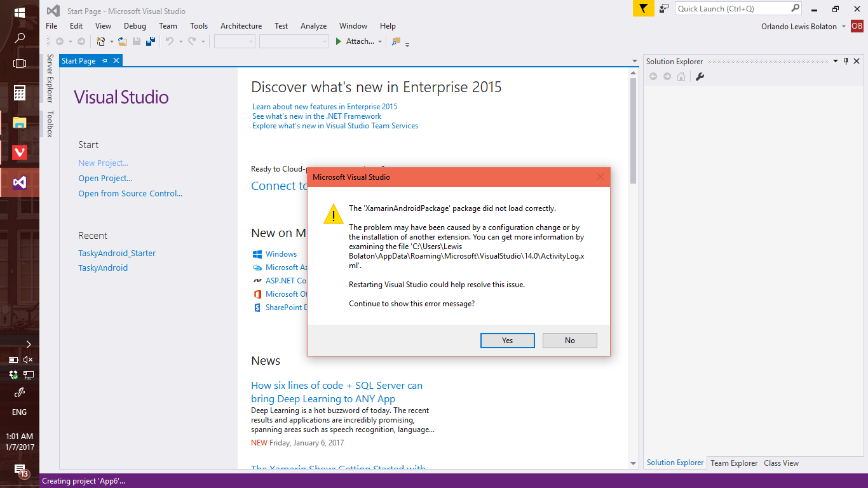Click the Start Page vertical scrollbar thumb

[x=633, y=130]
